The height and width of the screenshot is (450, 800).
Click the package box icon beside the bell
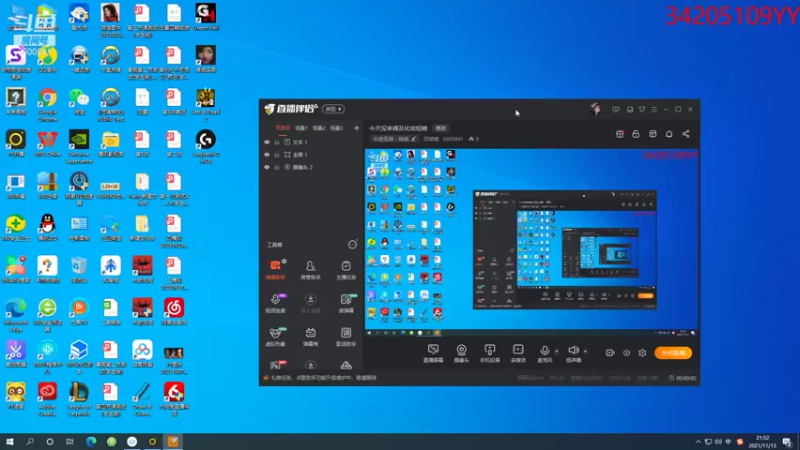coord(653,134)
